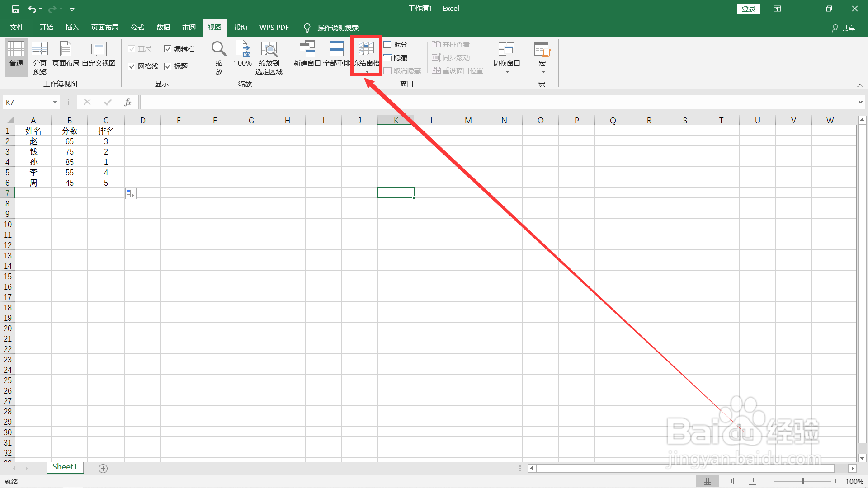Click the Share (共享) button
Viewport: 868px width, 488px height.
pos(844,28)
